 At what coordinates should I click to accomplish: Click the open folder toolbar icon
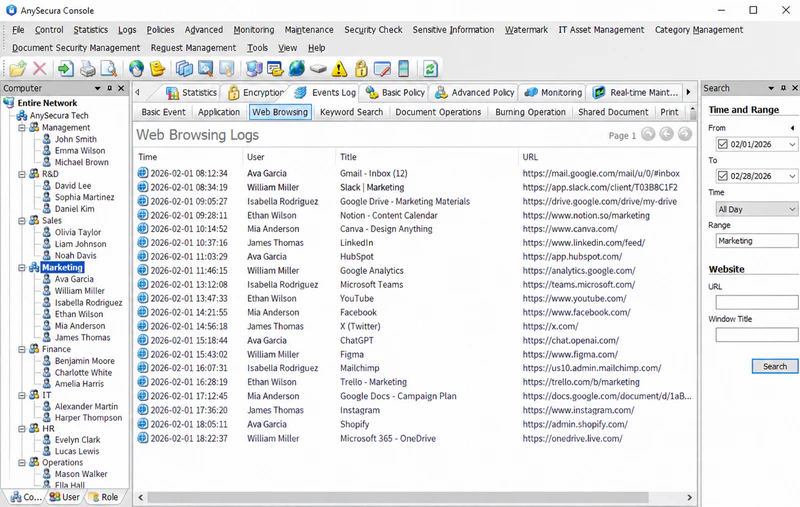[17, 68]
